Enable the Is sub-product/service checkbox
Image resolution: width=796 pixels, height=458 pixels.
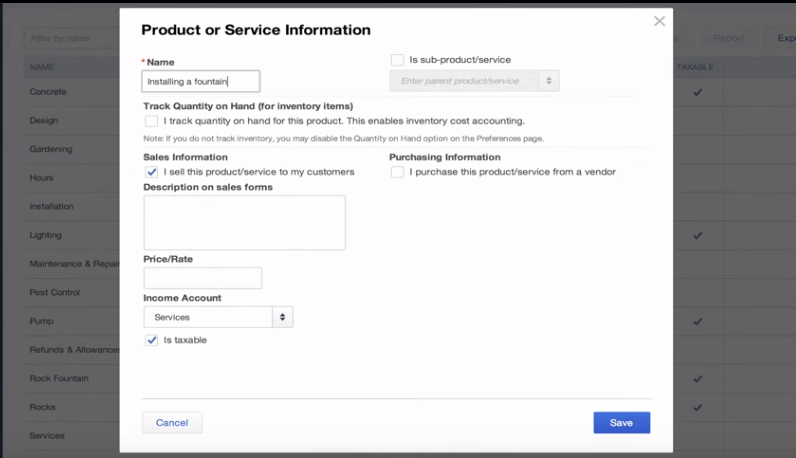click(x=397, y=60)
